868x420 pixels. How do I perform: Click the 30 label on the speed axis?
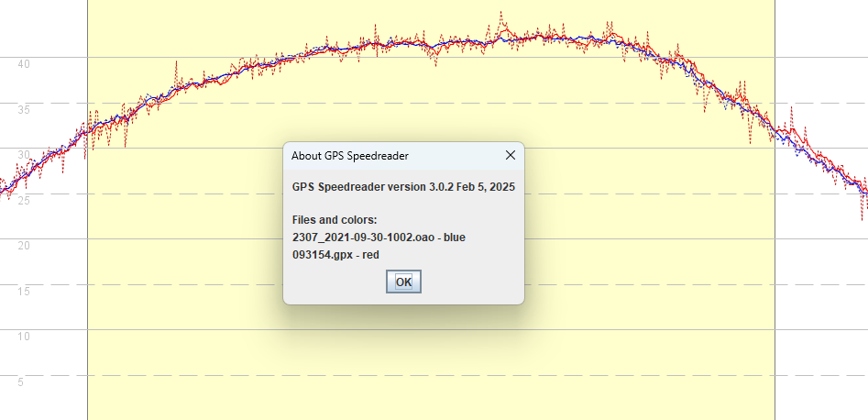pos(25,154)
